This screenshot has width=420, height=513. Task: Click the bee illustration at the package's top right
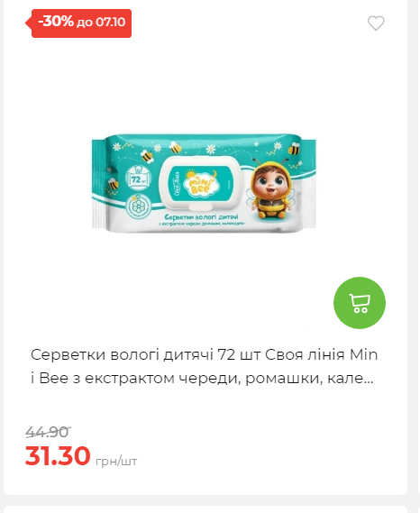[x=294, y=149]
